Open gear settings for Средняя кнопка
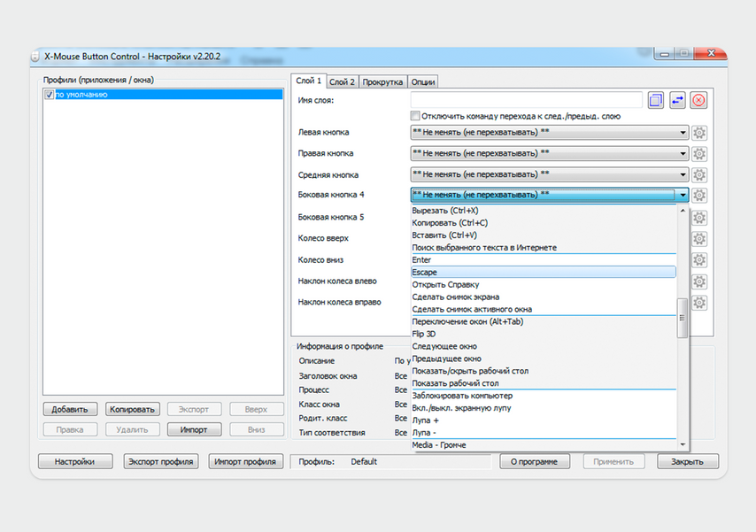The height and width of the screenshot is (532, 756). click(699, 174)
